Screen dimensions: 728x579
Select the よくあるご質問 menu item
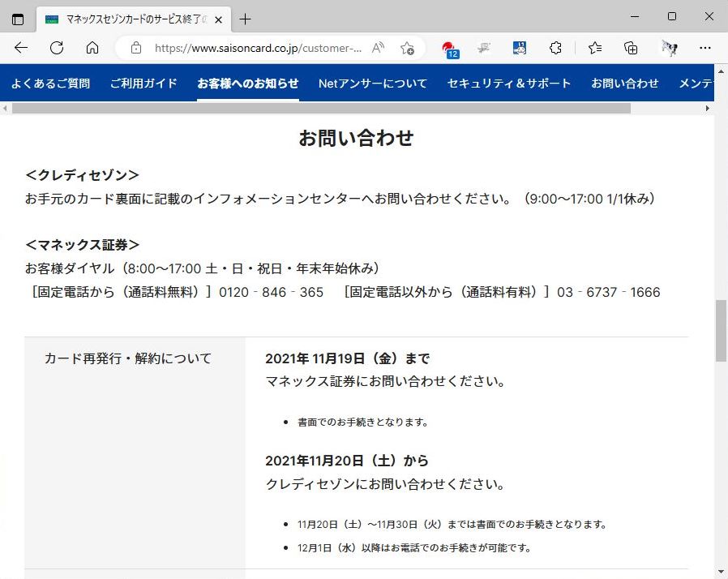tap(50, 84)
